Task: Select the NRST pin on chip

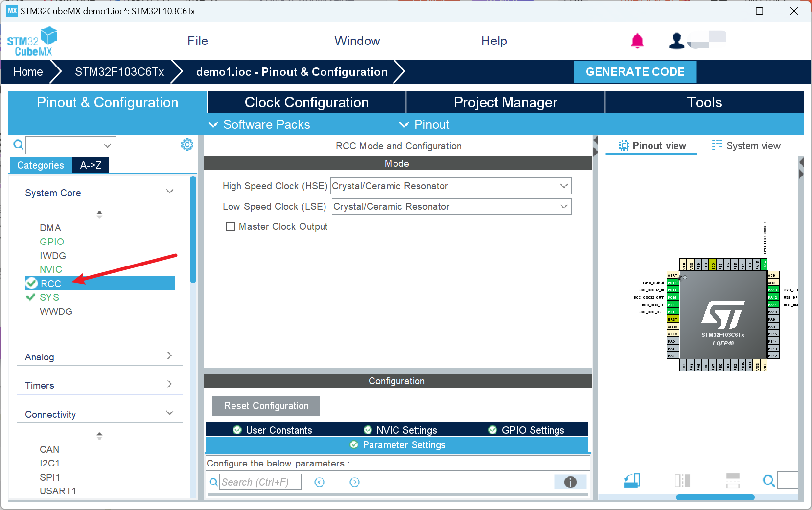Action: pyautogui.click(x=673, y=319)
